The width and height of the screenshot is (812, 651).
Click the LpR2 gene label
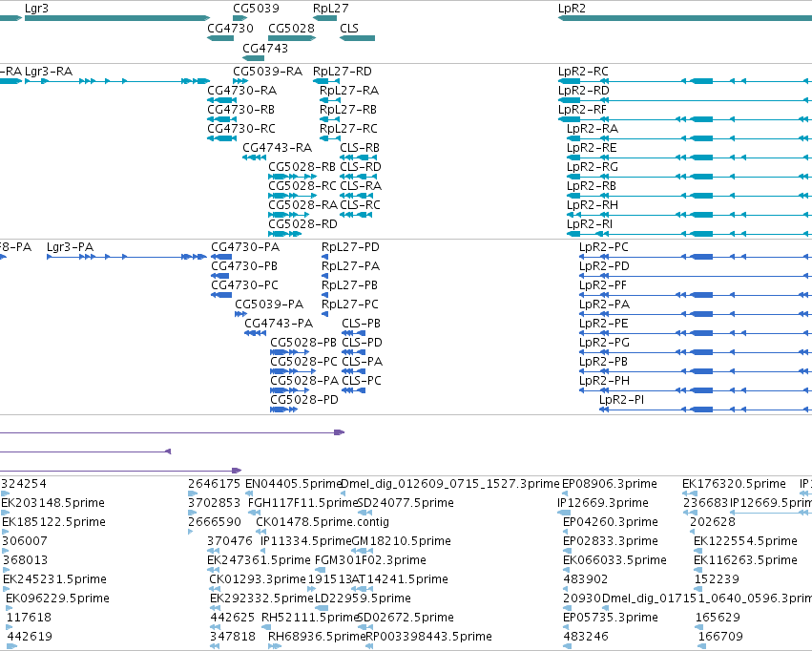point(572,9)
